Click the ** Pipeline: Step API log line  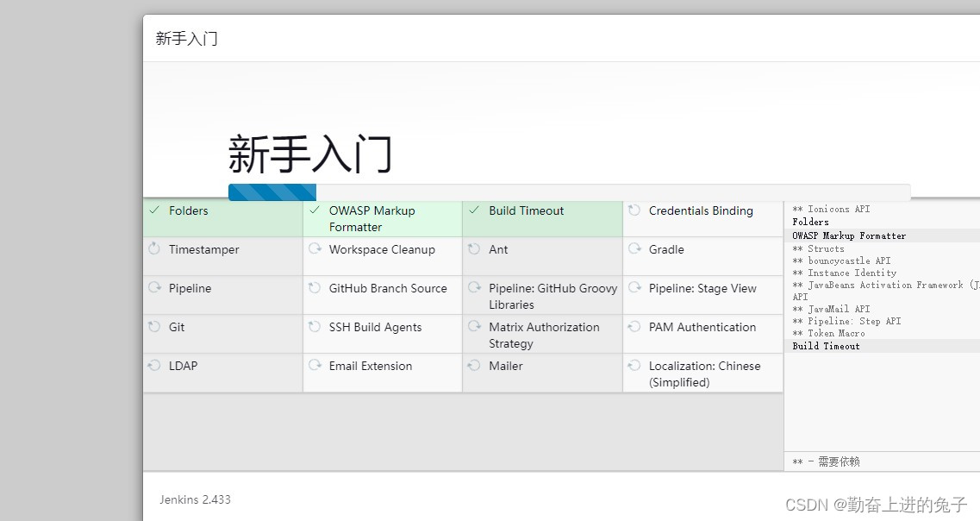click(846, 321)
